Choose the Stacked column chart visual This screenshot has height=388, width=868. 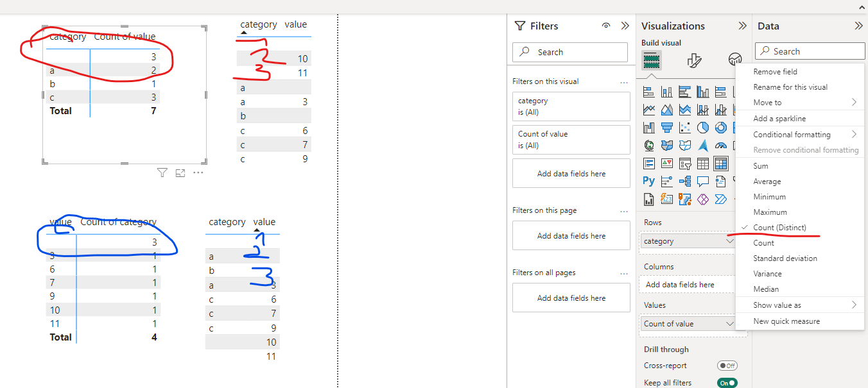pyautogui.click(x=666, y=92)
